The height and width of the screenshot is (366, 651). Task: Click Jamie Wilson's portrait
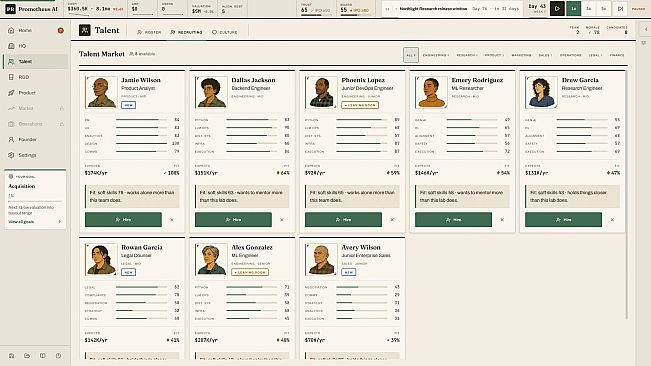point(101,93)
